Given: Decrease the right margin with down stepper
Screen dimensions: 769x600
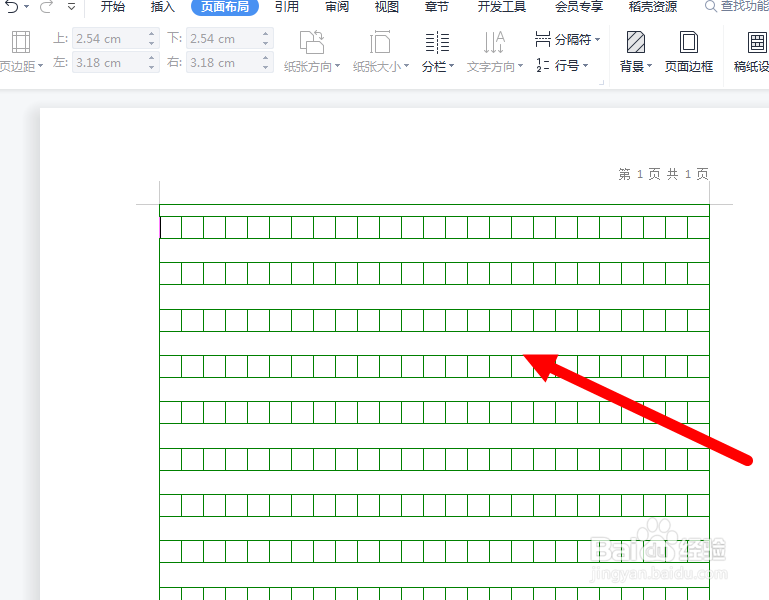Looking at the screenshot, I should point(265,68).
